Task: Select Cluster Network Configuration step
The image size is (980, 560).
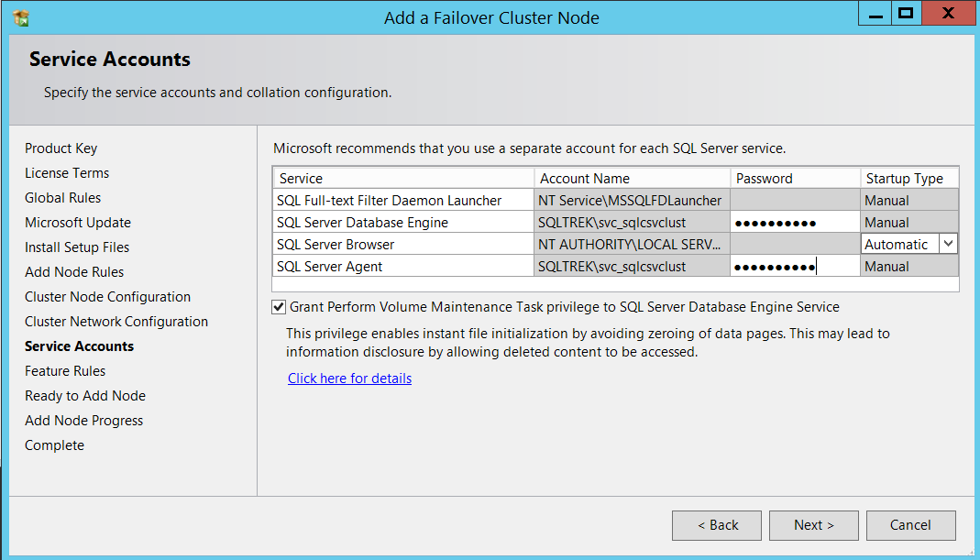Action: (x=116, y=322)
